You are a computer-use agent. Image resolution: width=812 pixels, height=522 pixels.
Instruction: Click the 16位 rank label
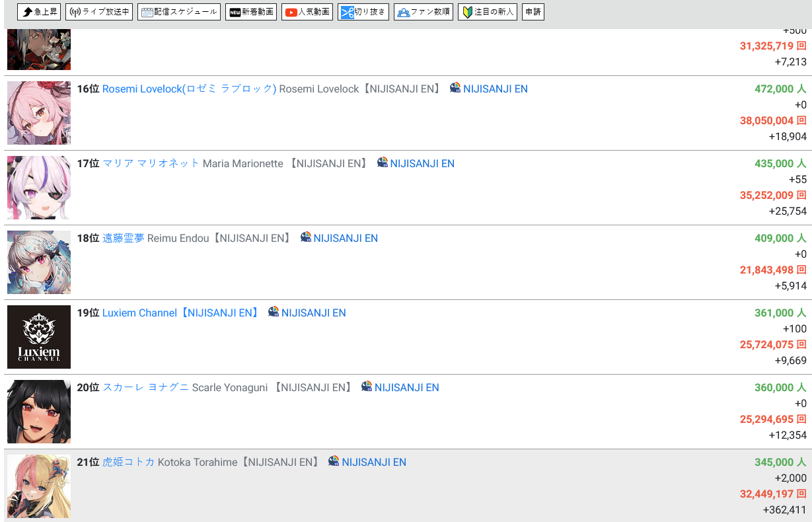88,89
